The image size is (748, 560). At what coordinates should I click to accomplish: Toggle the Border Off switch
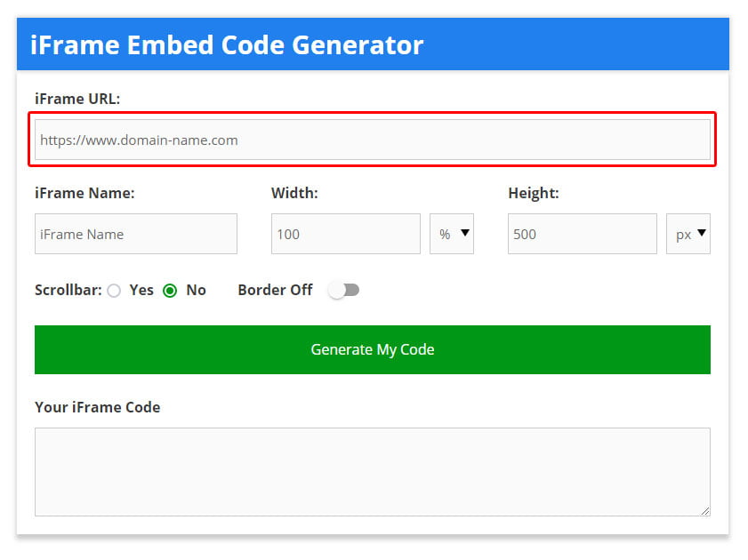point(344,290)
